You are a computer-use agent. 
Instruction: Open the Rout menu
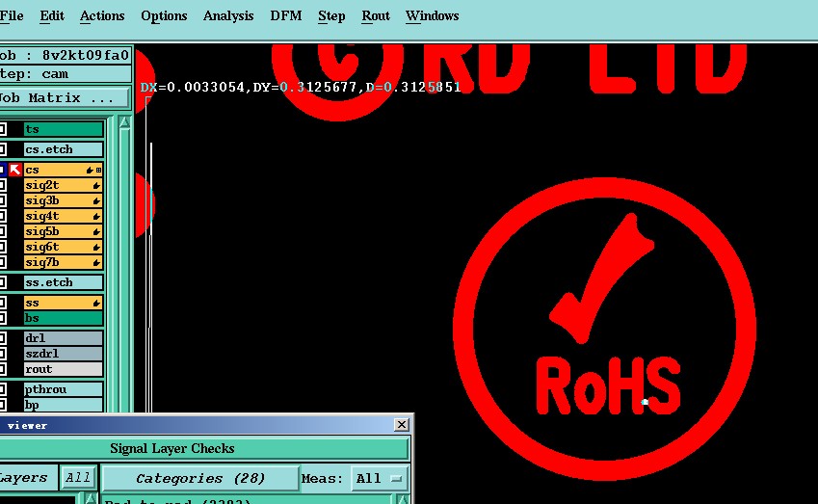click(376, 15)
